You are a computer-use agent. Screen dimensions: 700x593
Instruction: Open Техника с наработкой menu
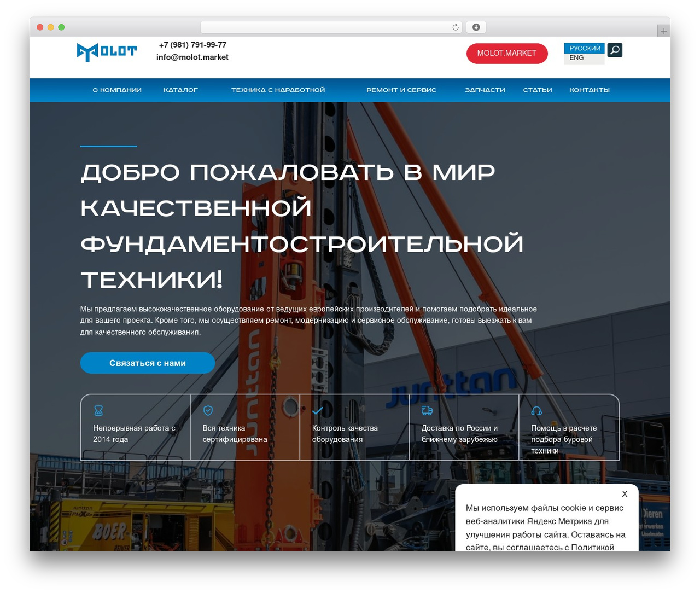click(x=278, y=90)
